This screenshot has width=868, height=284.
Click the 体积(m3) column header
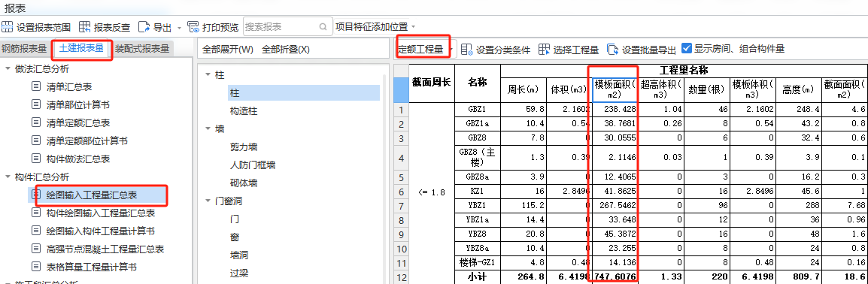tap(569, 89)
